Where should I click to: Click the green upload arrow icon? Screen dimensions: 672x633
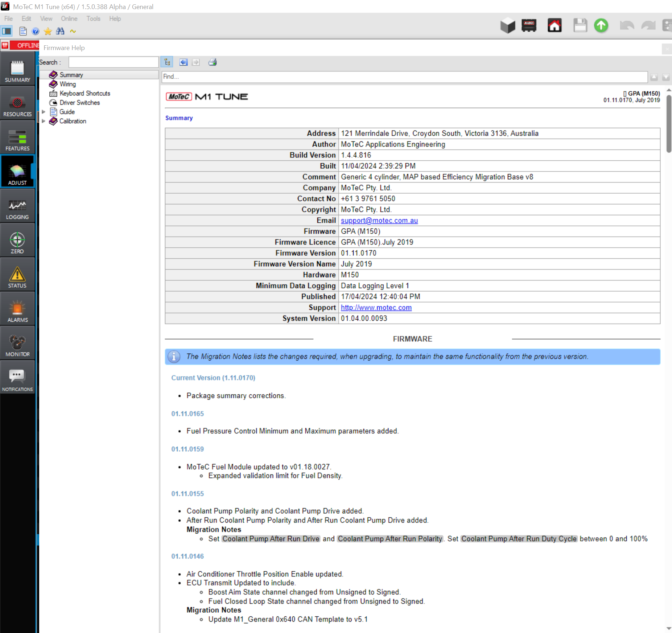click(x=601, y=25)
